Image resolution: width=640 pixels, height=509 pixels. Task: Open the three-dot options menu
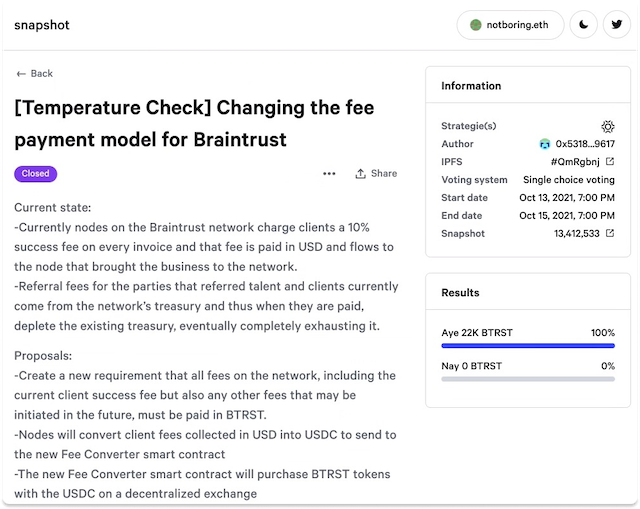tap(329, 173)
